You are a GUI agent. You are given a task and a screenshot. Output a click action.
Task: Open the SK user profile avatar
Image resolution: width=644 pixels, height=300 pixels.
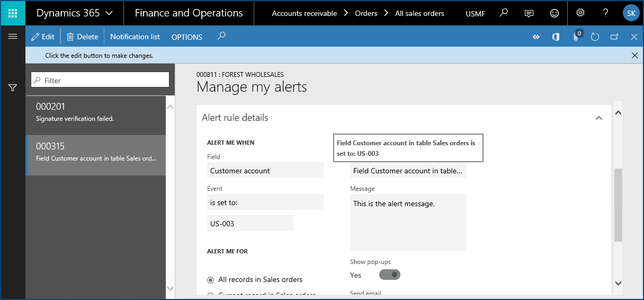tap(631, 13)
